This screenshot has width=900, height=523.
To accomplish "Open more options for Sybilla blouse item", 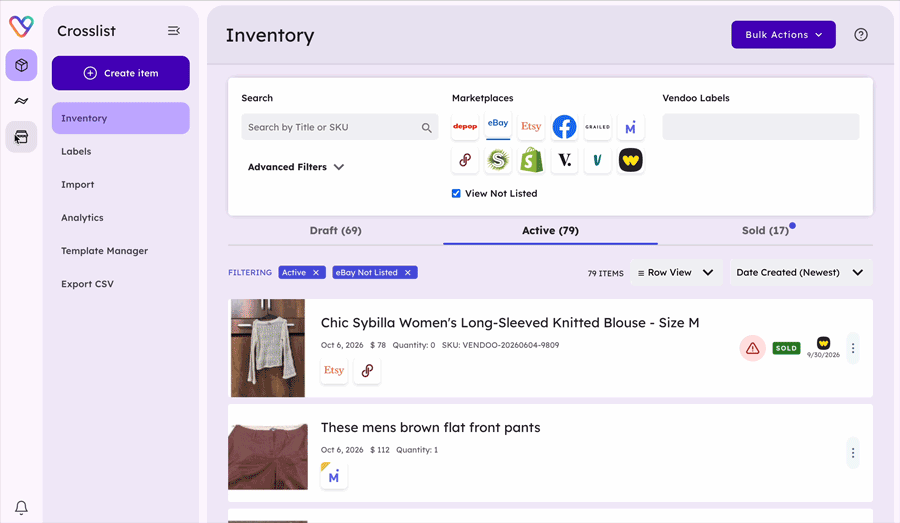I will point(853,348).
